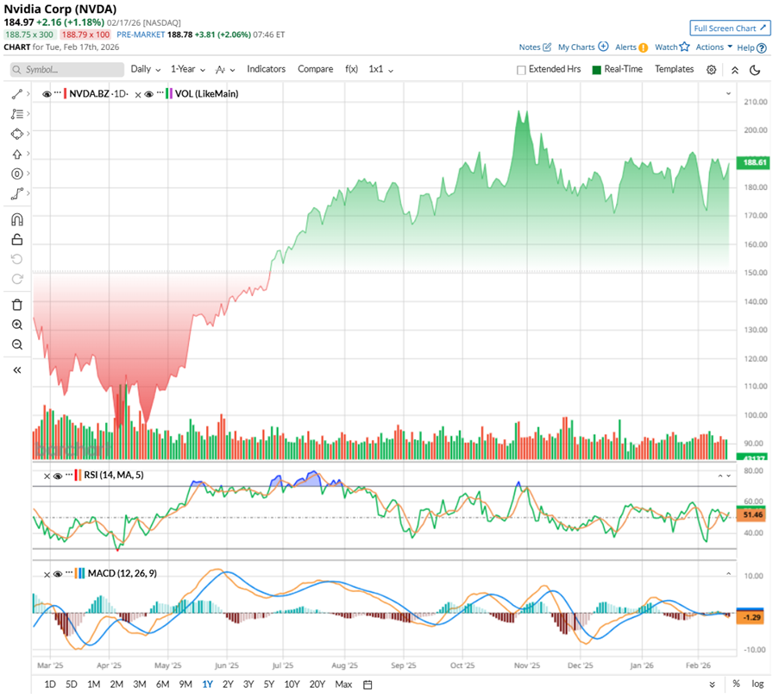Click MACD indicator color swatch
The image size is (779, 700).
point(80,574)
